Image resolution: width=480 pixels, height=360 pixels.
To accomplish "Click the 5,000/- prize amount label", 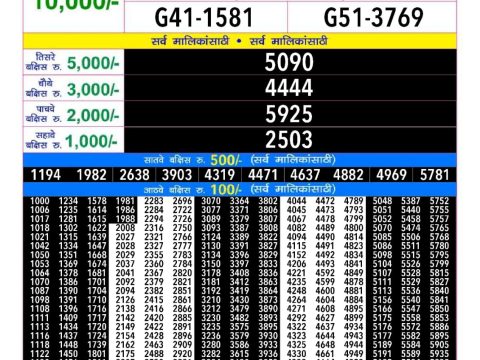I will (93, 63).
